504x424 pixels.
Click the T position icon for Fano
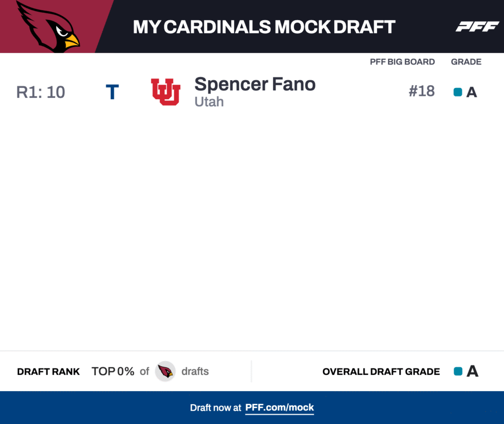coord(112,92)
